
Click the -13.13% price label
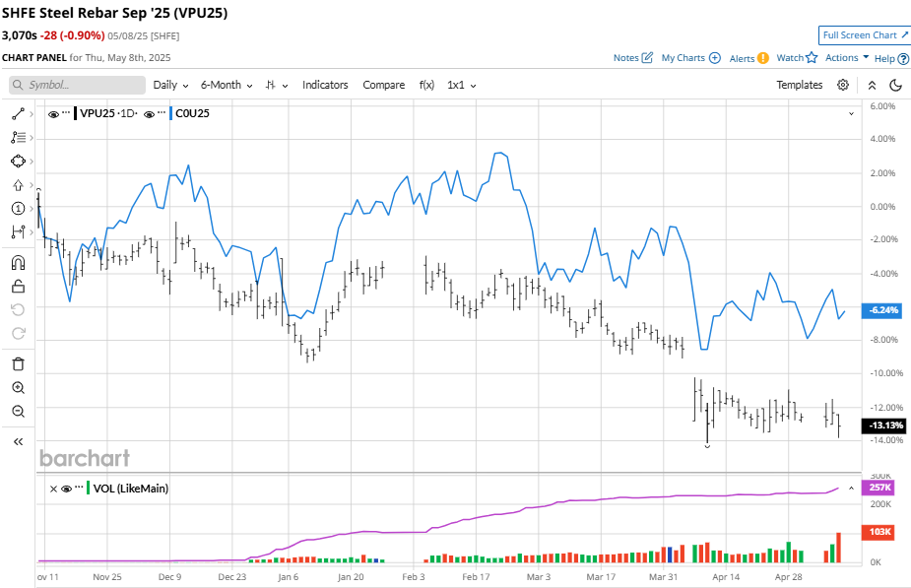point(883,425)
